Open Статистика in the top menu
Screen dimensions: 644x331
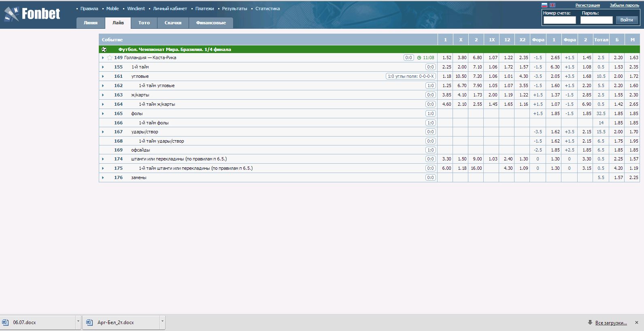(268, 9)
